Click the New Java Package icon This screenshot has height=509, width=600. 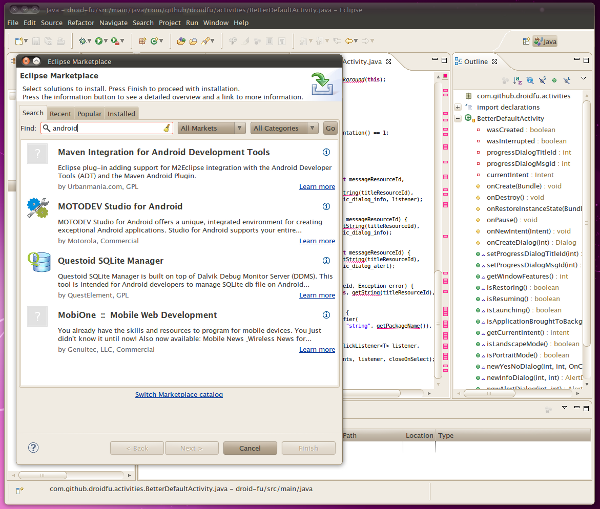(x=142, y=41)
